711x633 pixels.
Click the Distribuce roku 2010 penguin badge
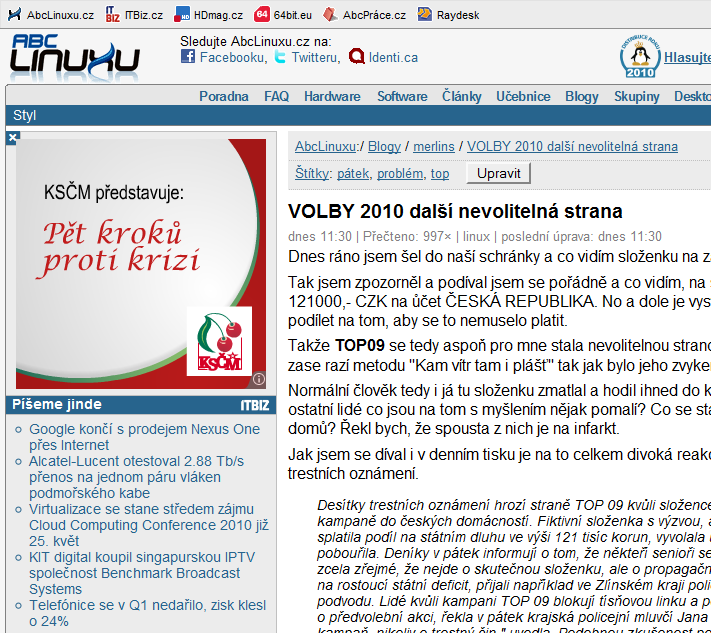point(640,56)
